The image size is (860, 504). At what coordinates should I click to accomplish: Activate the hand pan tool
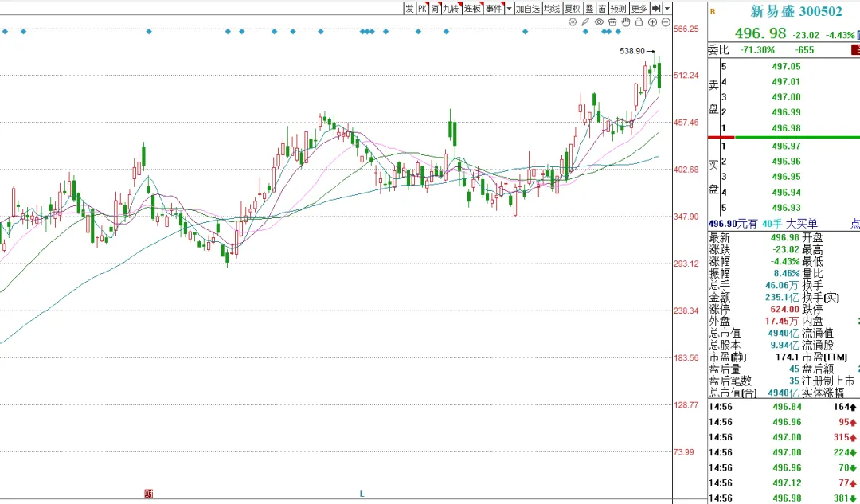click(x=626, y=22)
